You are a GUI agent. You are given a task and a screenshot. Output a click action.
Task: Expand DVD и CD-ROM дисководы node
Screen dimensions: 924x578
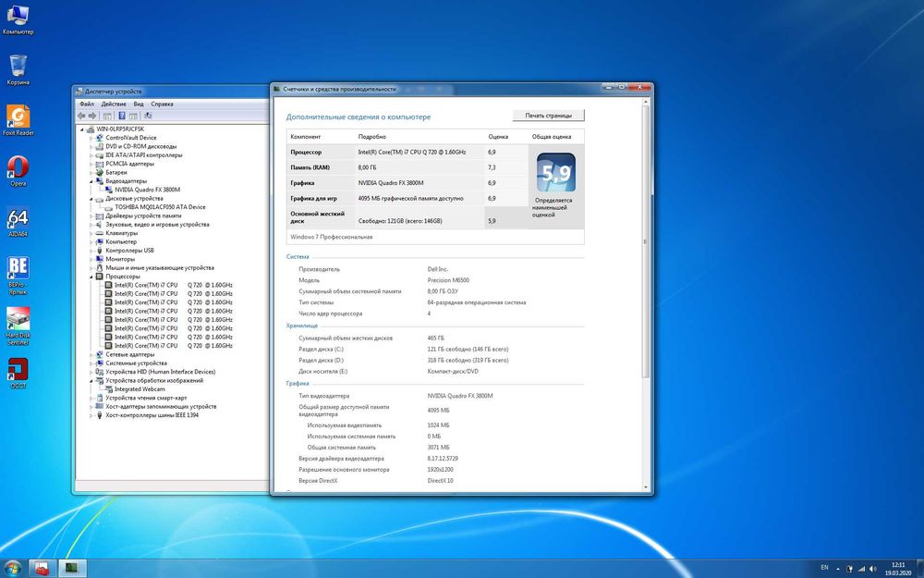coord(91,146)
